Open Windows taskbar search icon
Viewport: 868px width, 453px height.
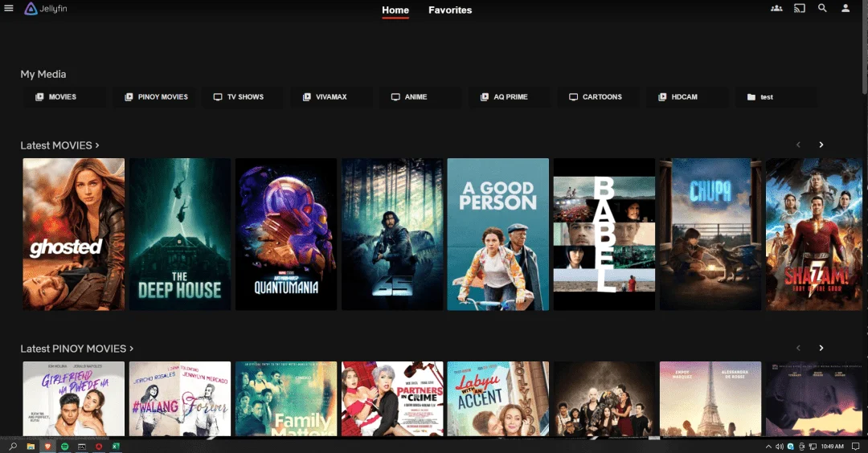pos(14,447)
